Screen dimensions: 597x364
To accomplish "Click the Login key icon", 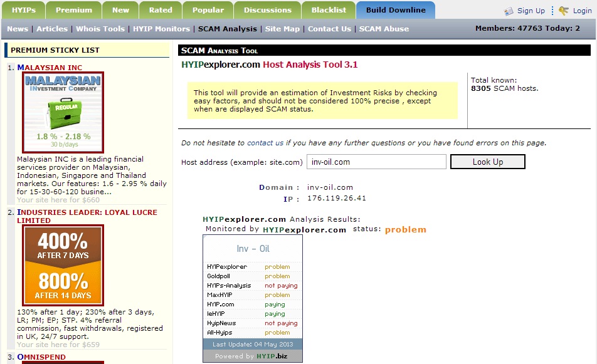I will pos(564,11).
